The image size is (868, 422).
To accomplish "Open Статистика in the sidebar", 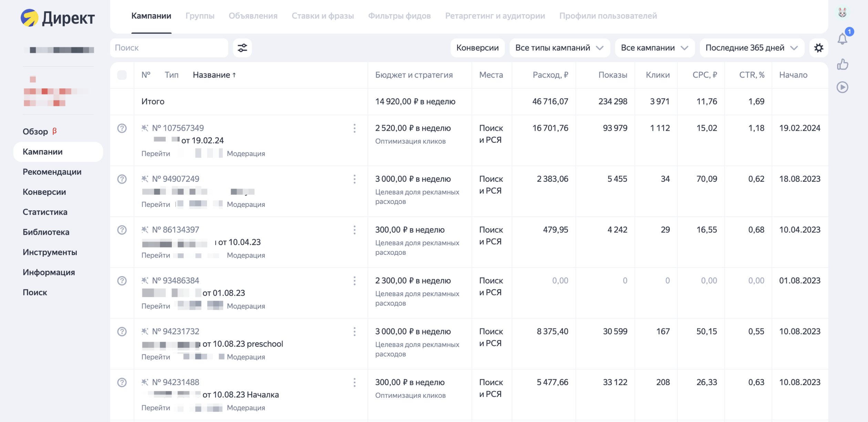I will click(x=45, y=212).
